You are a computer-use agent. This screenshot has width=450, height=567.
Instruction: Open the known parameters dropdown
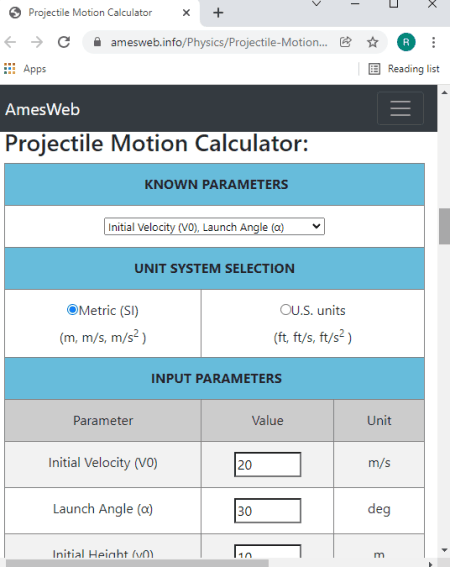click(x=215, y=227)
